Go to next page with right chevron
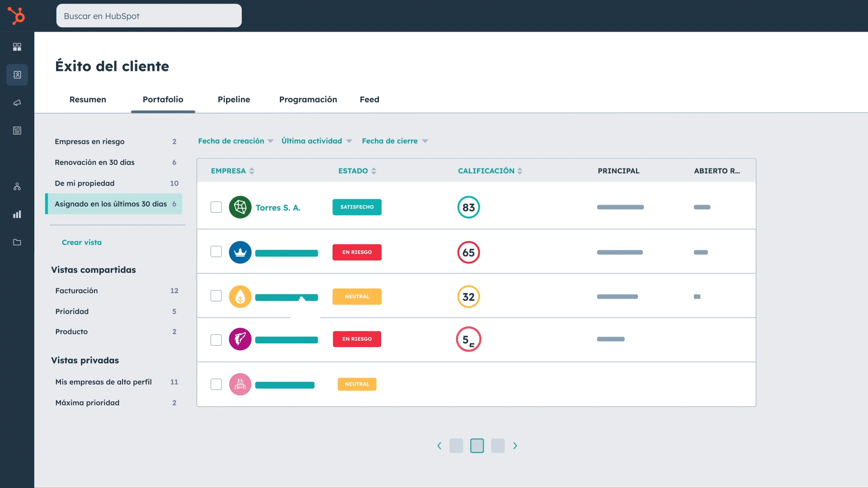This screenshot has width=868, height=488. coord(515,446)
